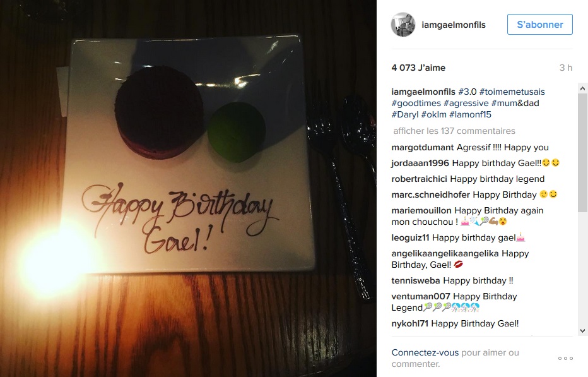The height and width of the screenshot is (377, 588).
Task: Expand afficher les 137 commentaires
Action: click(x=454, y=131)
